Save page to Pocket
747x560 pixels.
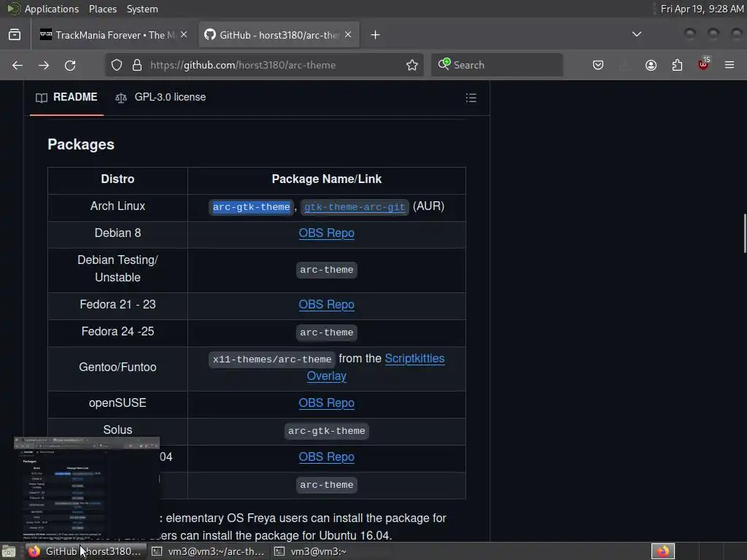(x=598, y=65)
